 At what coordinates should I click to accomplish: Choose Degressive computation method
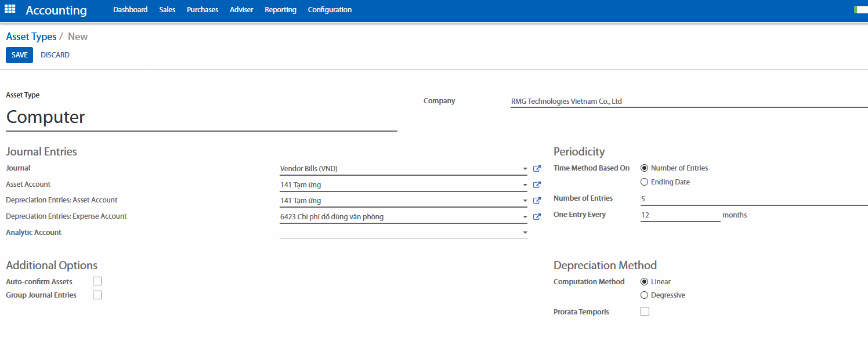pyautogui.click(x=644, y=295)
